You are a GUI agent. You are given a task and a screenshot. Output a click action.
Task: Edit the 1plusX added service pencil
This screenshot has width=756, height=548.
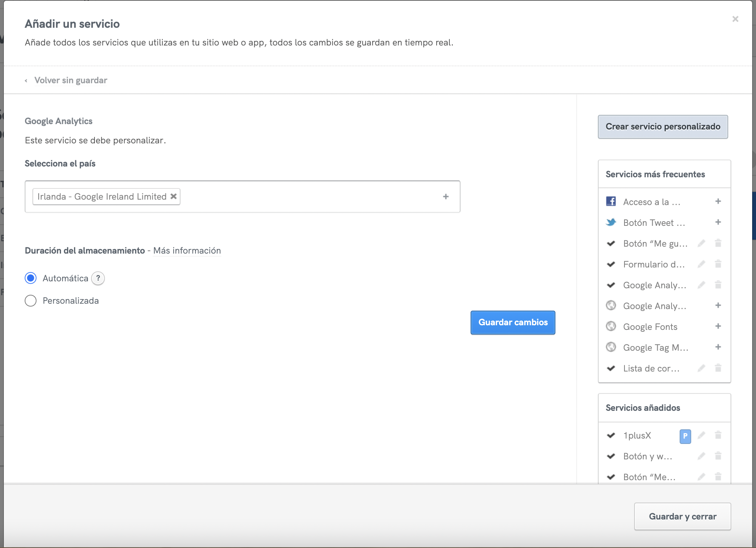click(701, 435)
